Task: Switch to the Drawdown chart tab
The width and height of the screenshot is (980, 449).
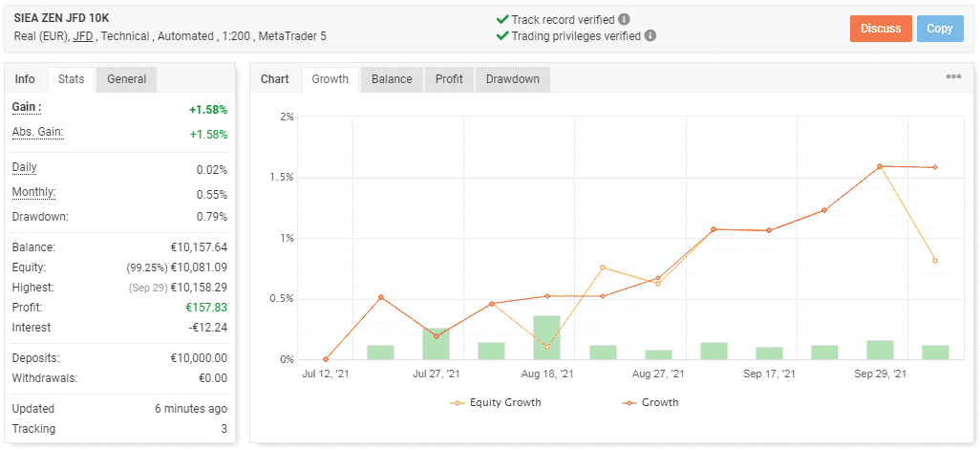Action: 513,79
